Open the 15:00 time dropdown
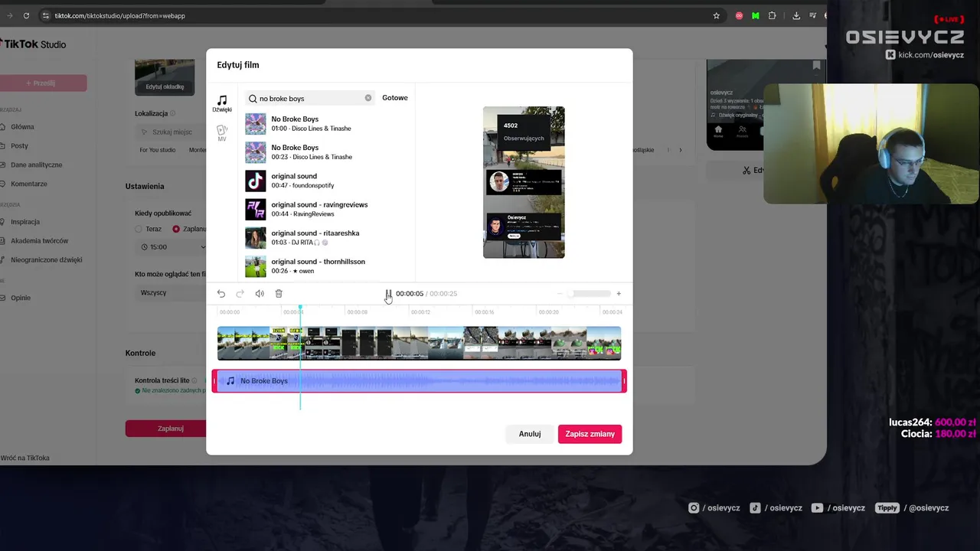 point(171,247)
